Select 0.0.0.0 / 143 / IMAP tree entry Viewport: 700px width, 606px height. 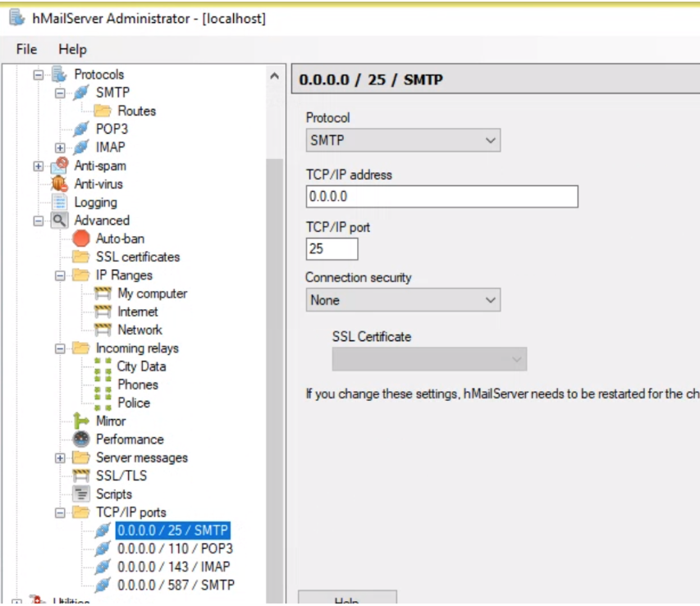174,567
